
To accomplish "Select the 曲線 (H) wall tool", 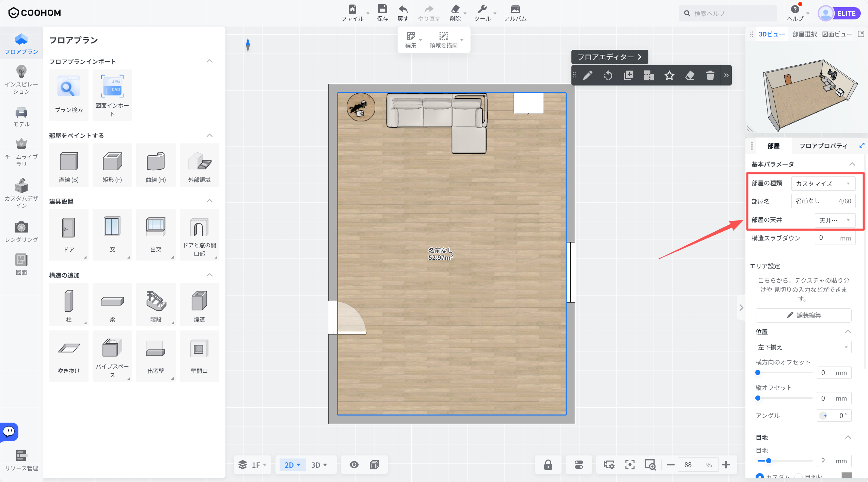I will (x=156, y=165).
